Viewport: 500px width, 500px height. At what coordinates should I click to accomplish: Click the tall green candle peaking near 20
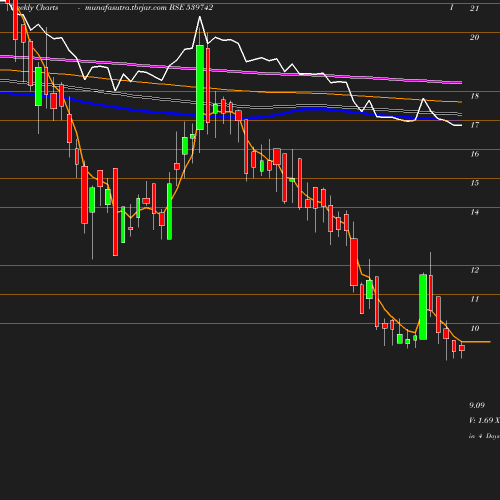click(x=200, y=87)
